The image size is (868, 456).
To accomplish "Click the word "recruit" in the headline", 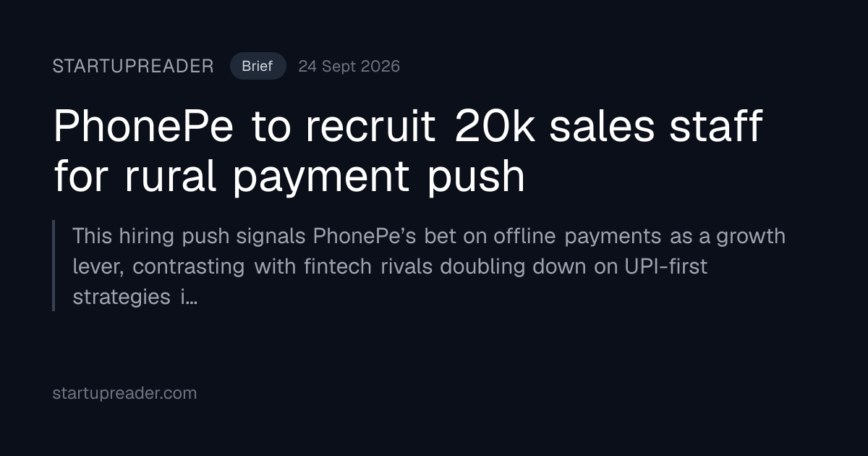I will pyautogui.click(x=370, y=127).
